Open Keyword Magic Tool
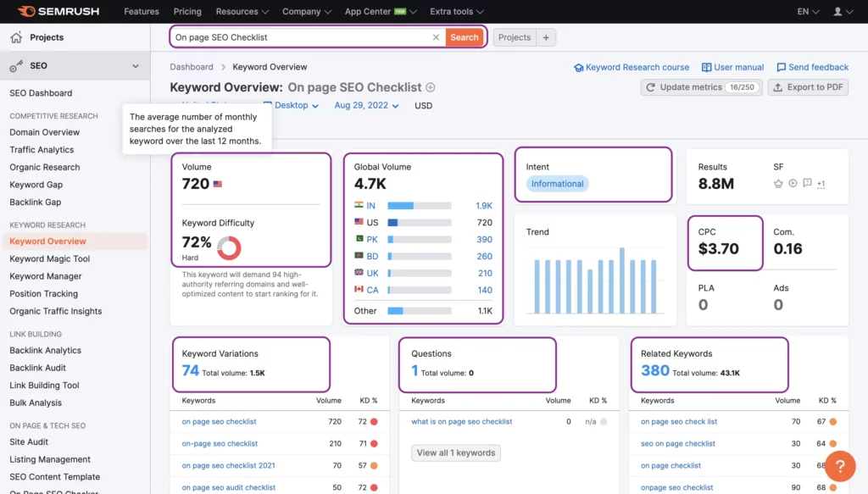Screen dimensions: 868x494 49,258
